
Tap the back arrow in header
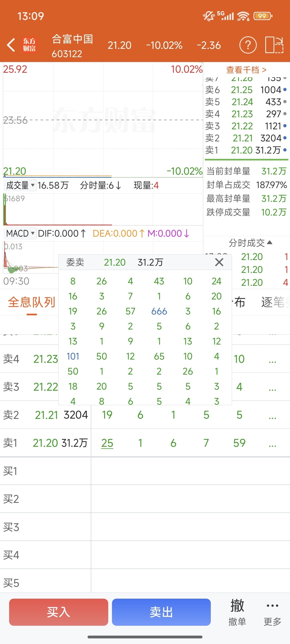[11, 45]
